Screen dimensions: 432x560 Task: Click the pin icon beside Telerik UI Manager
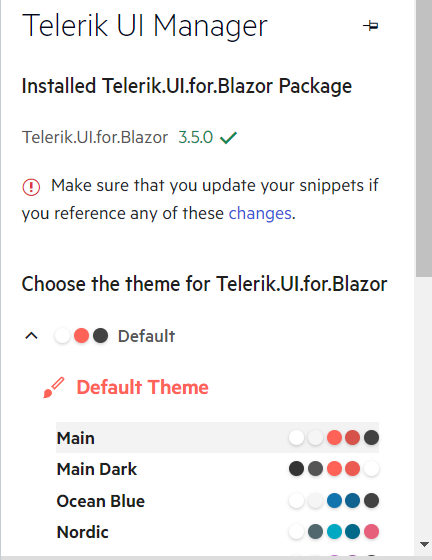coord(371,26)
